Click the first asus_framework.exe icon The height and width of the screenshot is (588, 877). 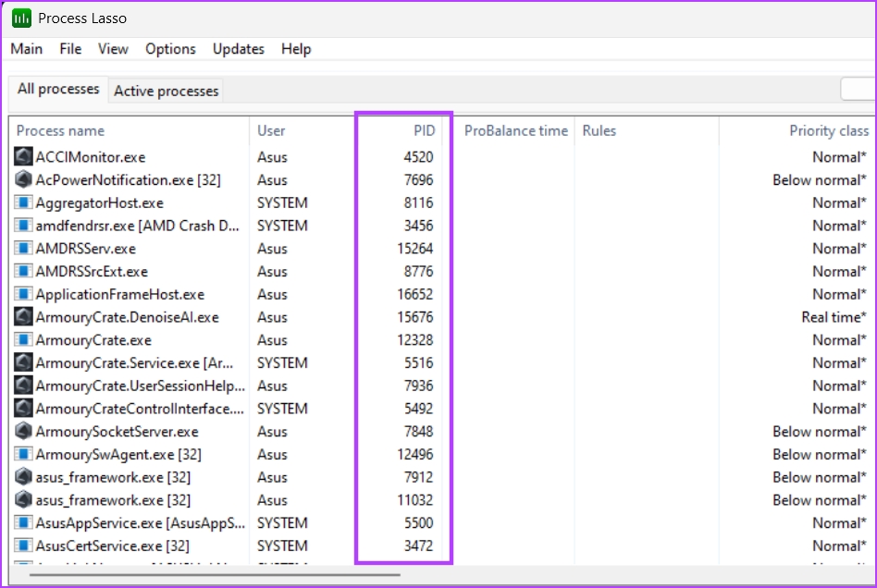pos(24,477)
